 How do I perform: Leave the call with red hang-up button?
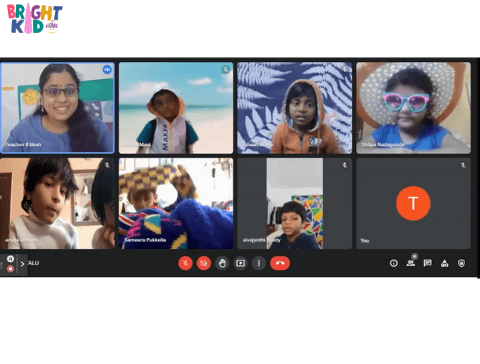[x=280, y=263]
